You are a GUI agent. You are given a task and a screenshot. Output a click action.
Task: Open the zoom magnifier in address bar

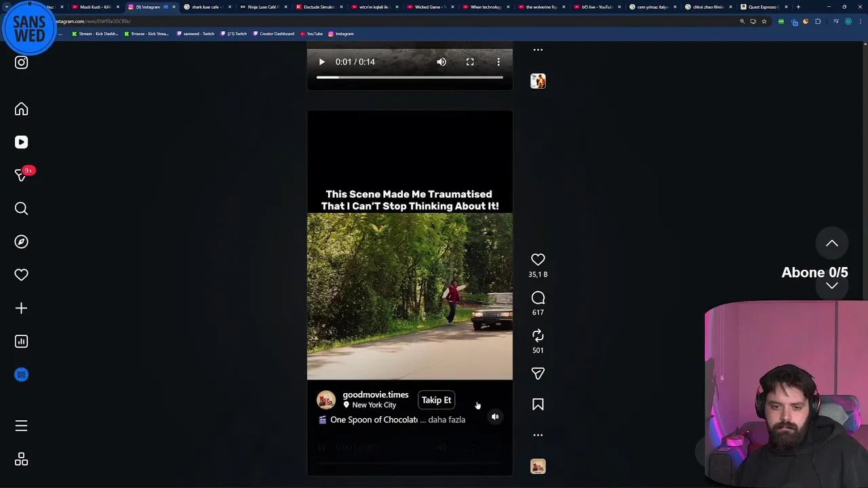[x=742, y=22]
